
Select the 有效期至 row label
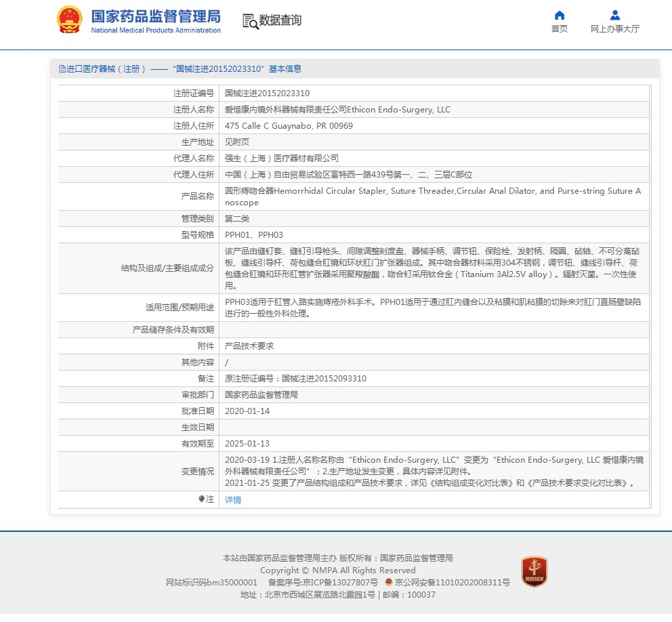(198, 444)
